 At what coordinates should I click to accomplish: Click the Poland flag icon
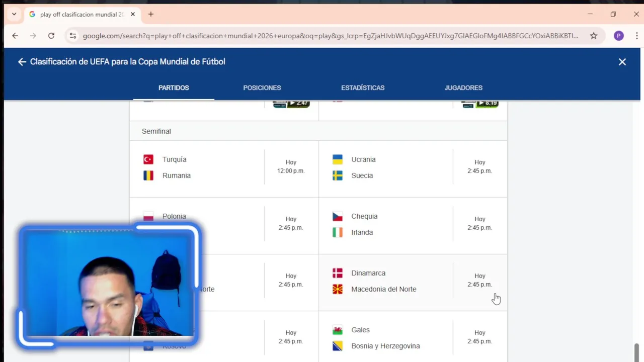[x=148, y=216]
